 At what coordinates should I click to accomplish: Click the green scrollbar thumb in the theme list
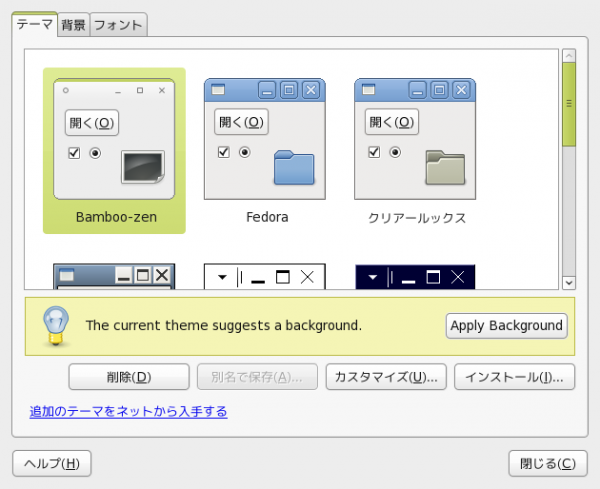569,104
